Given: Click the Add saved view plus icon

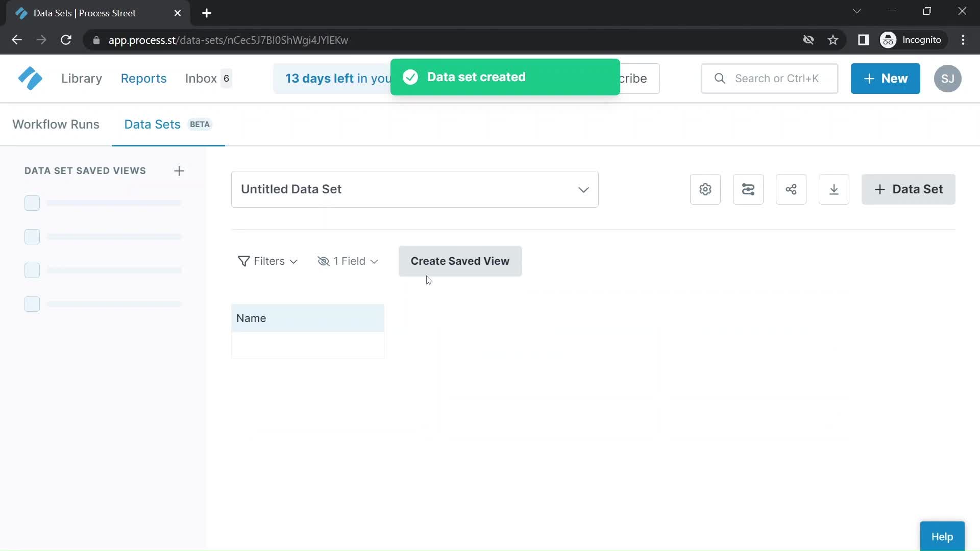Looking at the screenshot, I should pyautogui.click(x=178, y=170).
